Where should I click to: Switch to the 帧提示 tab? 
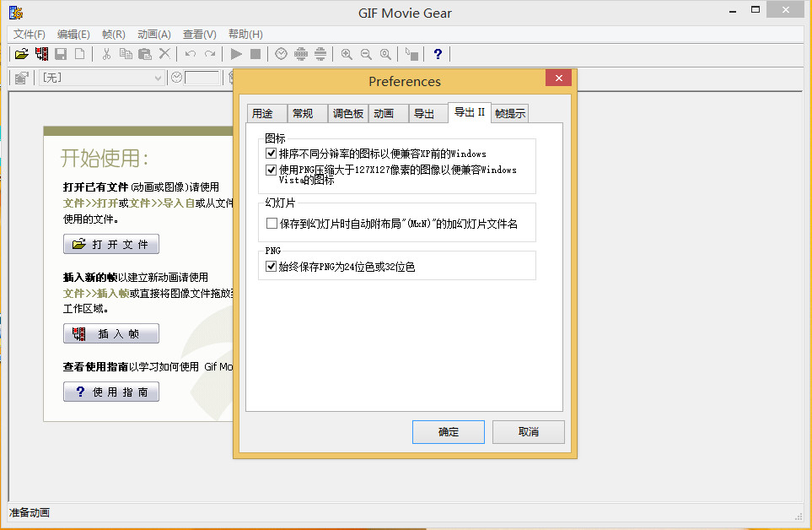coord(510,114)
